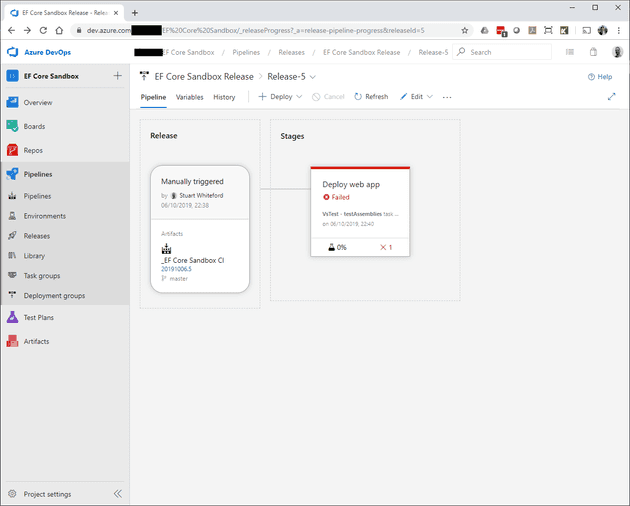630x506 pixels.
Task: Open Test Plans from the sidebar
Action: click(x=13, y=317)
